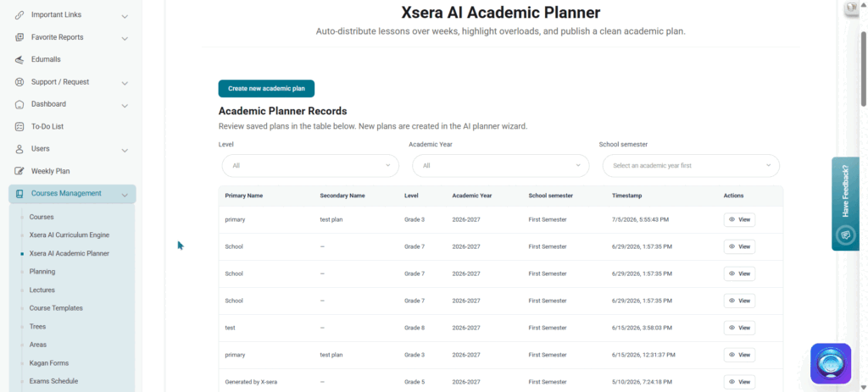Click the Users person icon
868x392 pixels.
[x=19, y=149]
